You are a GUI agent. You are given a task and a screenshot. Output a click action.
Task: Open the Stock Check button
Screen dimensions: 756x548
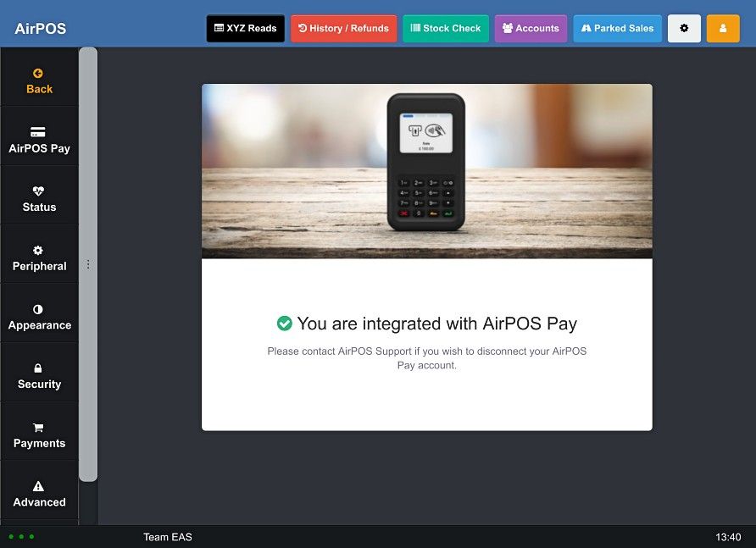[x=446, y=29]
